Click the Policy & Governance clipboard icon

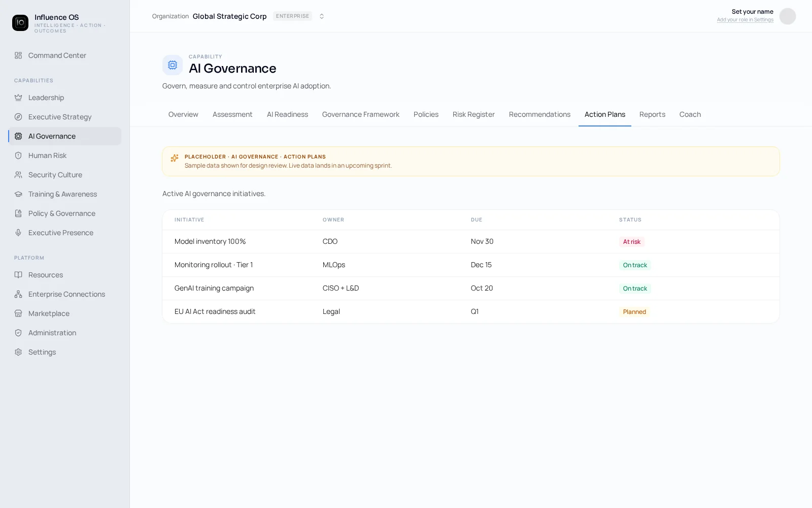point(18,213)
